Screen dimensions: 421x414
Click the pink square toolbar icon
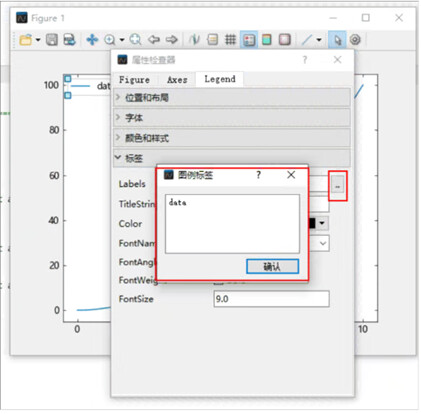[x=285, y=40]
